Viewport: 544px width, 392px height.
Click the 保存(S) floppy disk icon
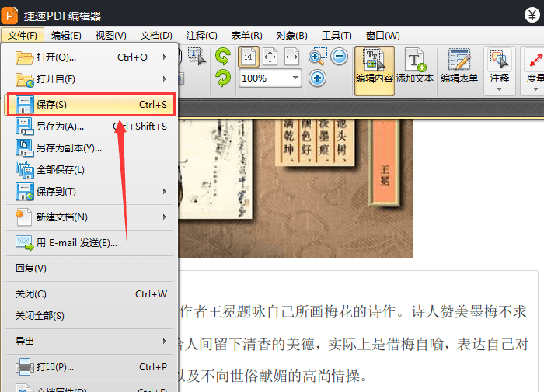coord(25,105)
